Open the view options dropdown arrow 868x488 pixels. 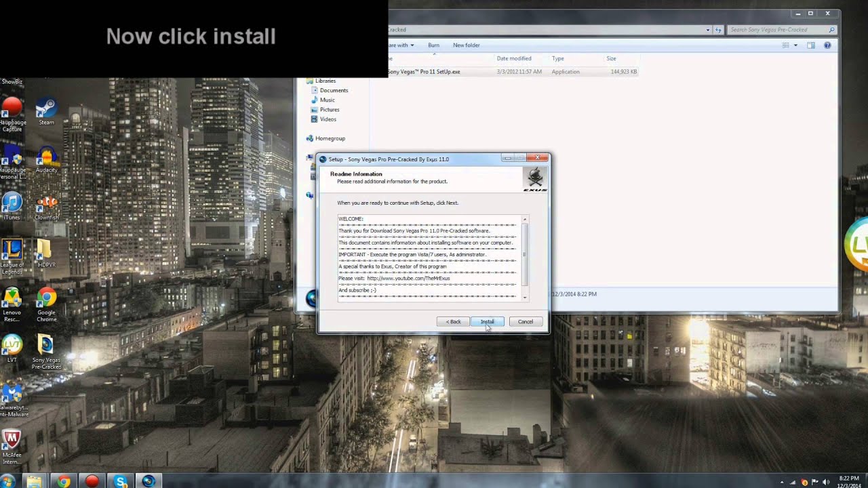(795, 45)
